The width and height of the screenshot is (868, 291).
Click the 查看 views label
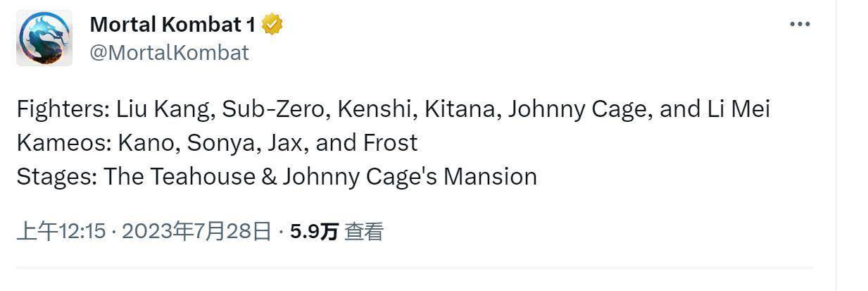[x=363, y=231]
